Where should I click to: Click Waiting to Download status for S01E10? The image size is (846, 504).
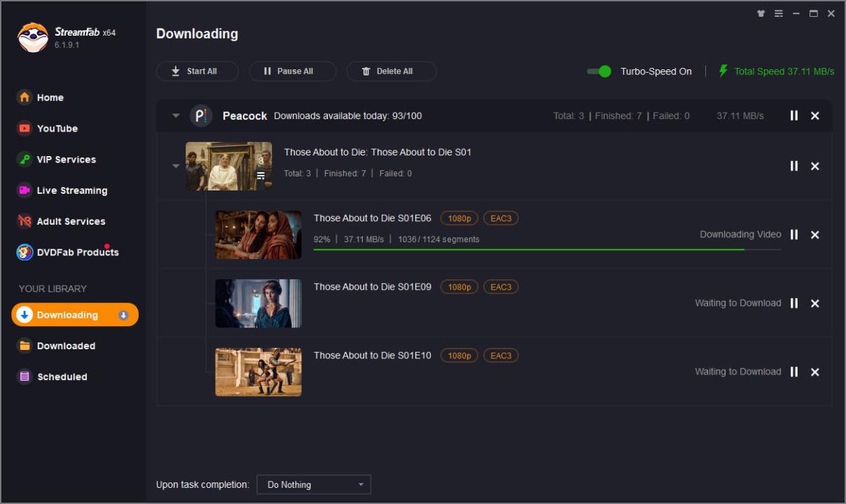click(738, 372)
